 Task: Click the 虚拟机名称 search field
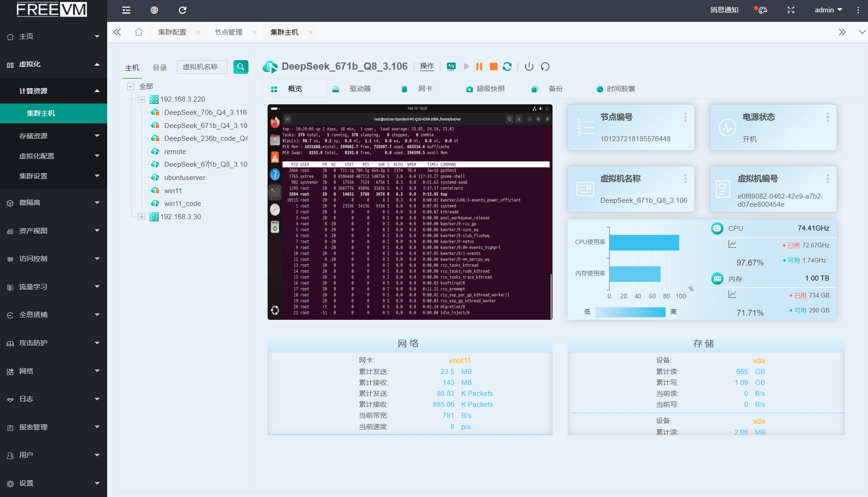pos(202,67)
